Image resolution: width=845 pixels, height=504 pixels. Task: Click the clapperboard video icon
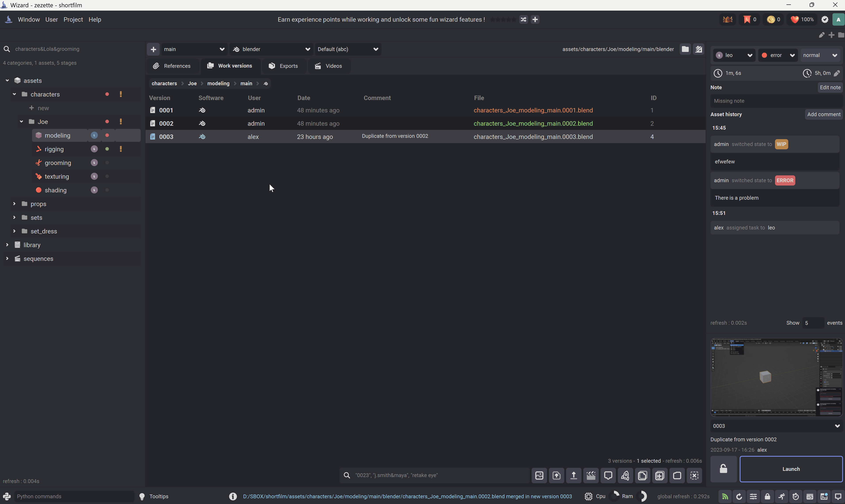click(x=591, y=476)
